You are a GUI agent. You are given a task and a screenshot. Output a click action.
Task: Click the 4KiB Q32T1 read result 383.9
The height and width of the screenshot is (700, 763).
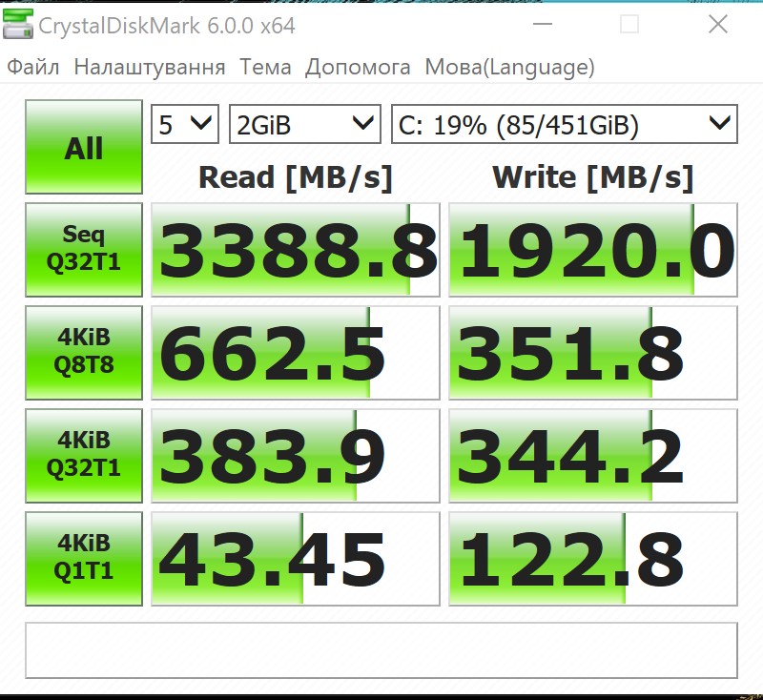point(296,456)
